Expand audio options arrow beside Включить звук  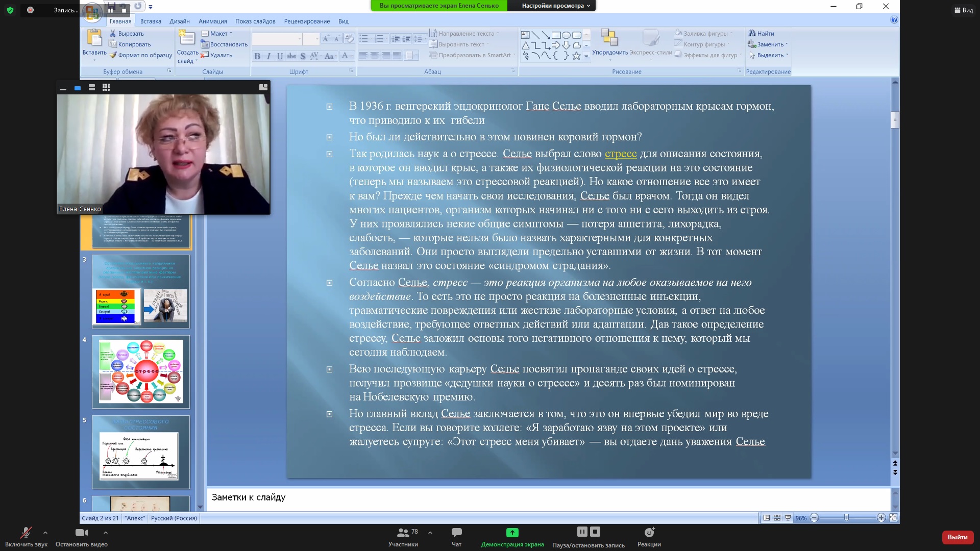[45, 533]
